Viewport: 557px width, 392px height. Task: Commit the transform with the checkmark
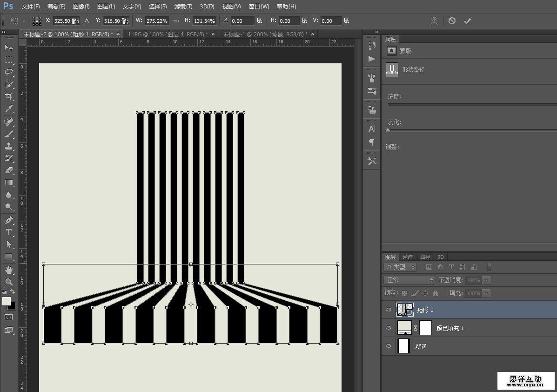[x=468, y=21]
